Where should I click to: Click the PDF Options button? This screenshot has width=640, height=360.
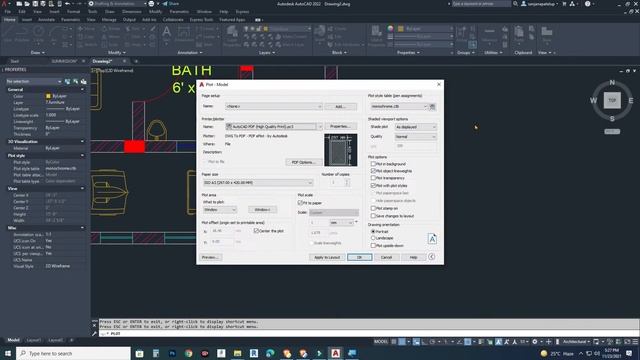coord(304,162)
